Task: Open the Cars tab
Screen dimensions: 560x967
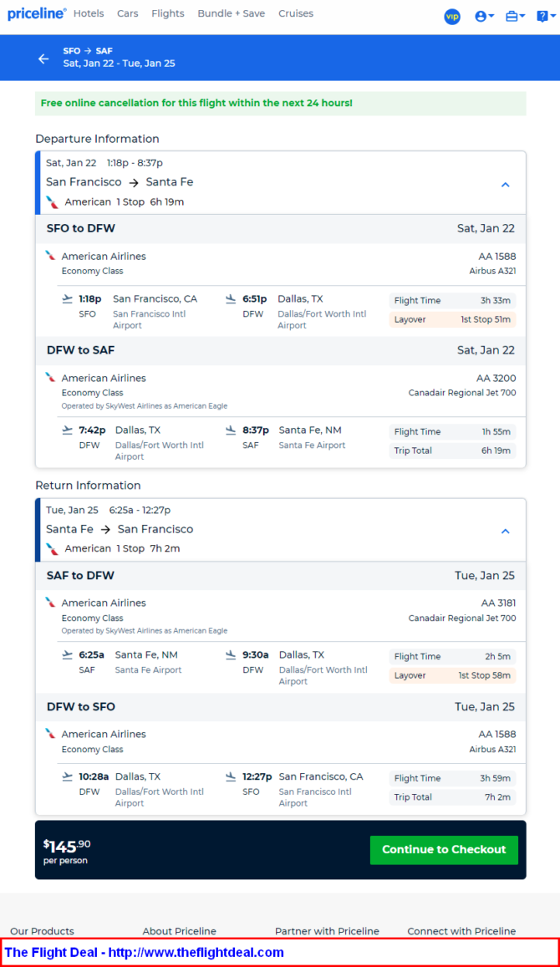Action: tap(128, 13)
